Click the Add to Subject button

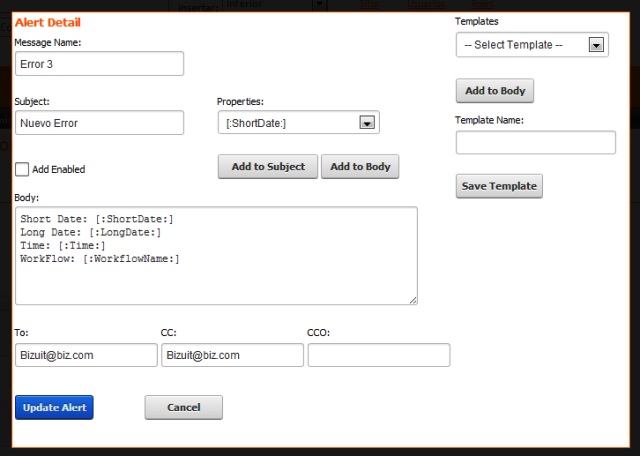(x=268, y=167)
